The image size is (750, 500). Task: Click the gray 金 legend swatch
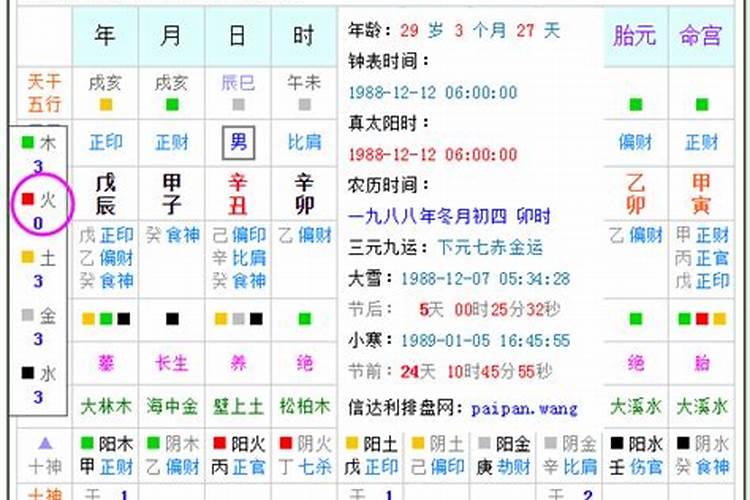click(28, 315)
